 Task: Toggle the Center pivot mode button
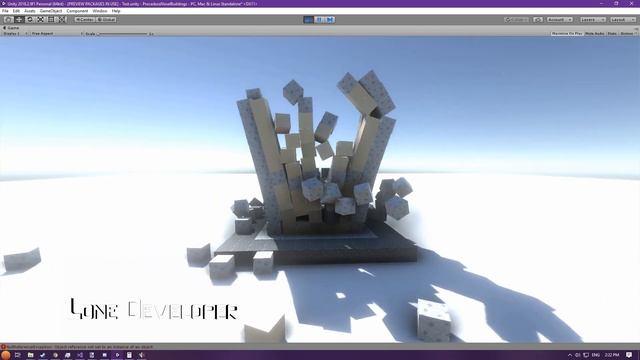tap(84, 20)
